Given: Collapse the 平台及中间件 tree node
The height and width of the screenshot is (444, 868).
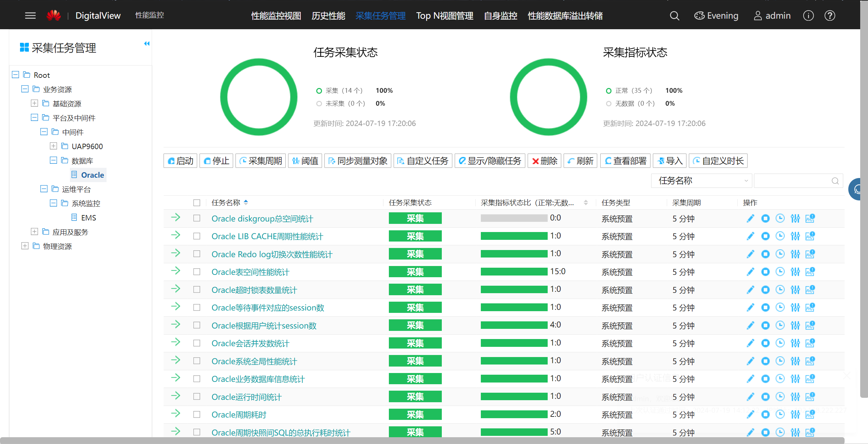Looking at the screenshot, I should pyautogui.click(x=34, y=117).
